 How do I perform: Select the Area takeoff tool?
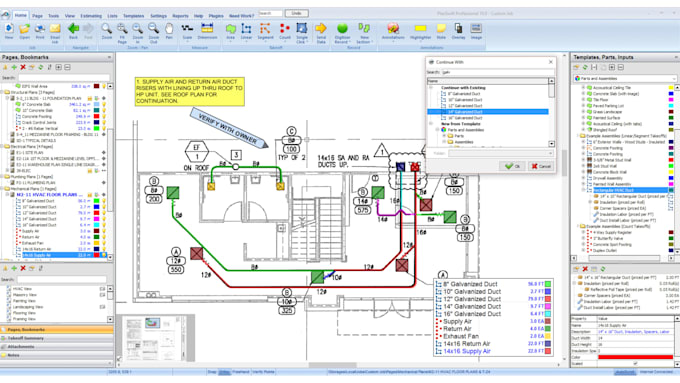pos(231,29)
